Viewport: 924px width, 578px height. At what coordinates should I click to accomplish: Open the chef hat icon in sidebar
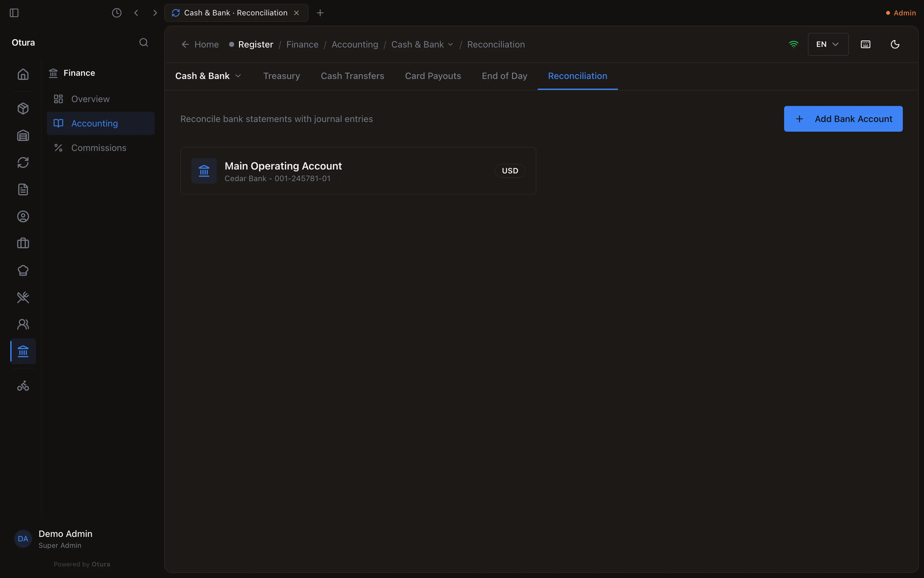[23, 270]
